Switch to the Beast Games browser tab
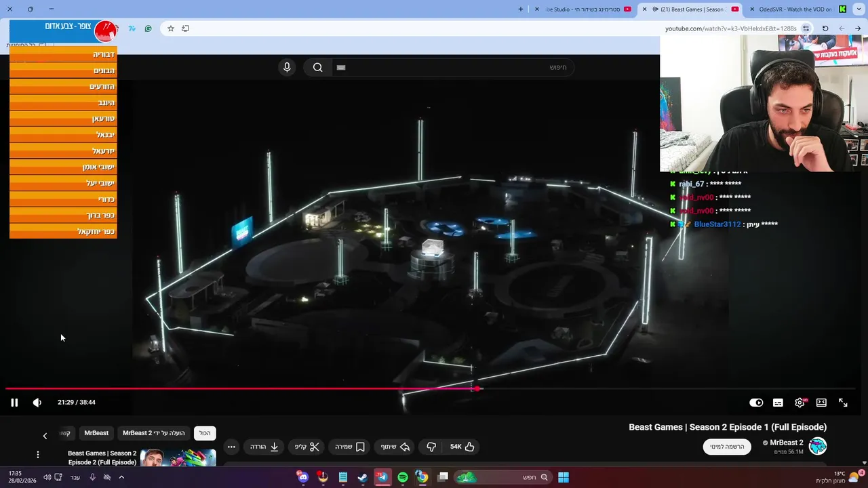 pyautogui.click(x=692, y=9)
